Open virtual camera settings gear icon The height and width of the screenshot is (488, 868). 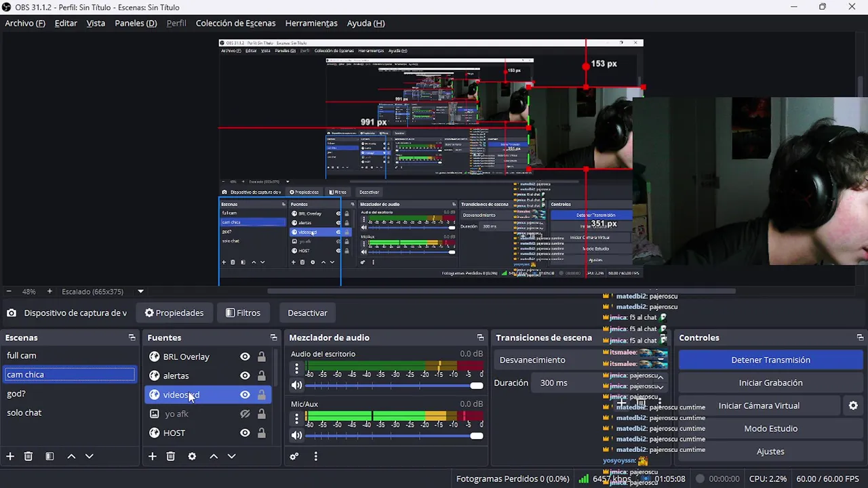[853, 405]
